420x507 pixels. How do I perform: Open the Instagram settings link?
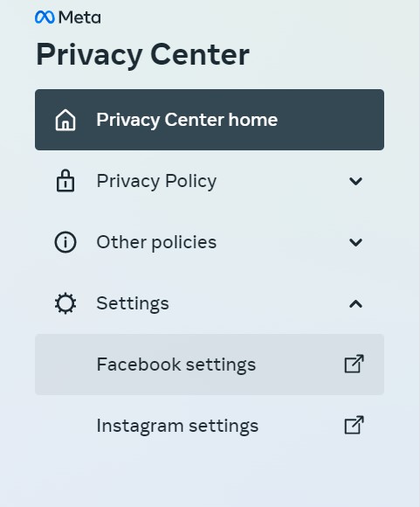click(177, 426)
